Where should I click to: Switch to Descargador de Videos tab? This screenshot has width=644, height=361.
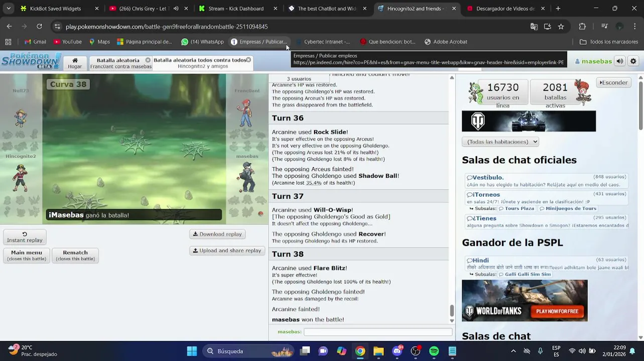coord(505,9)
